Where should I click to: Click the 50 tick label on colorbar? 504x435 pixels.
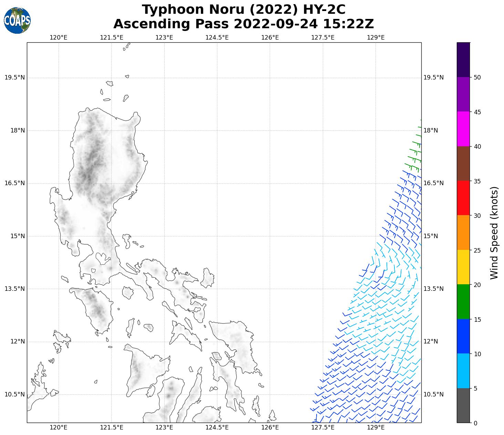(477, 77)
